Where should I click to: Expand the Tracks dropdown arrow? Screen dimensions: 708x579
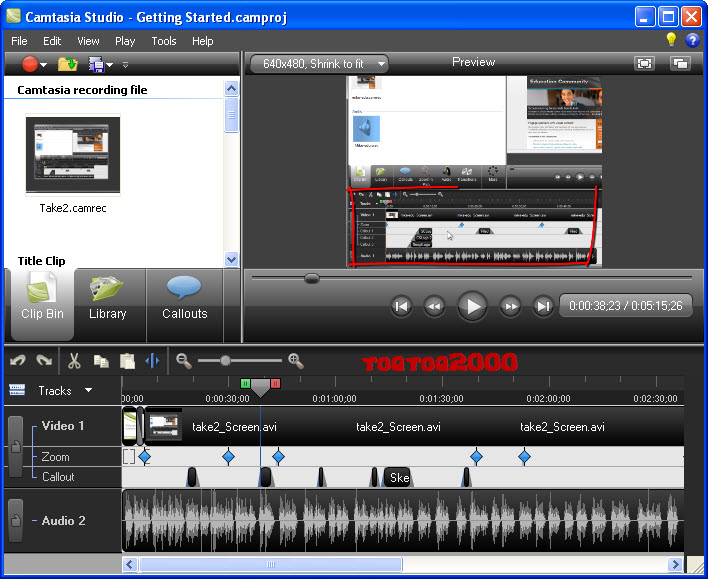coord(88,390)
